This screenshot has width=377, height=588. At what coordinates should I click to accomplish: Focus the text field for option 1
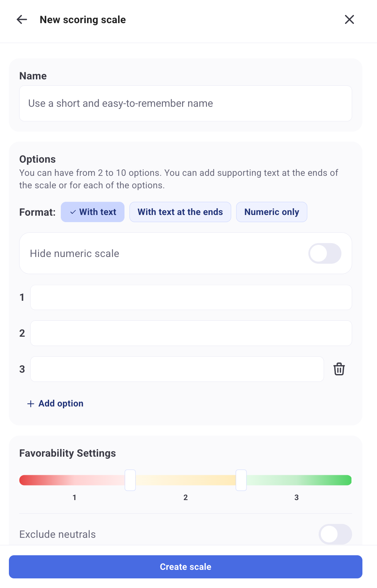pos(191,298)
